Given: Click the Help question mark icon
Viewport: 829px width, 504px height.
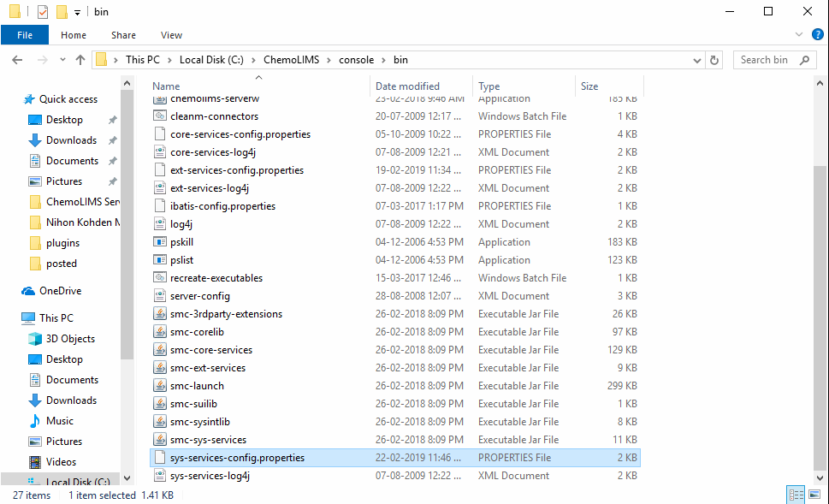Looking at the screenshot, I should click(x=817, y=35).
